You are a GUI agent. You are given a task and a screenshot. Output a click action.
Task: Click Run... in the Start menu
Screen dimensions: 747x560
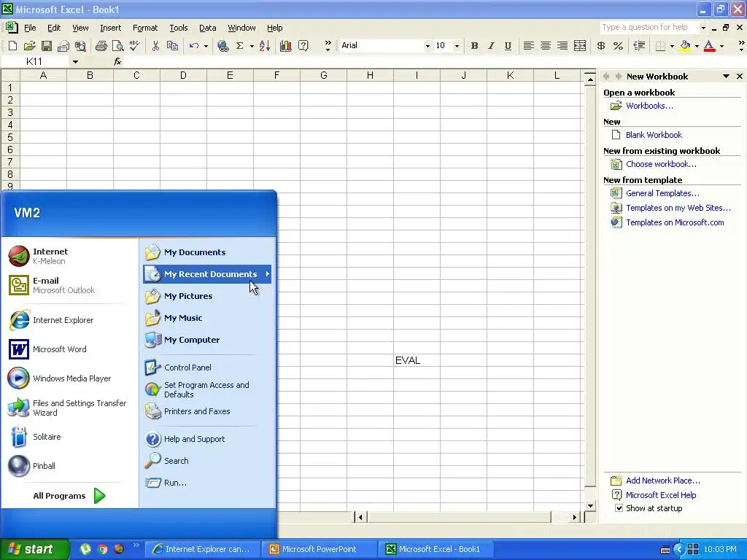[x=175, y=483]
